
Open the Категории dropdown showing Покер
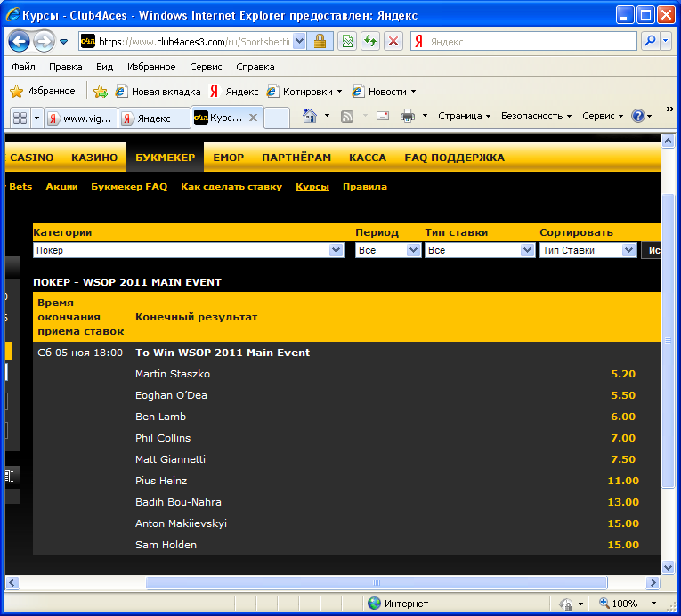point(189,250)
